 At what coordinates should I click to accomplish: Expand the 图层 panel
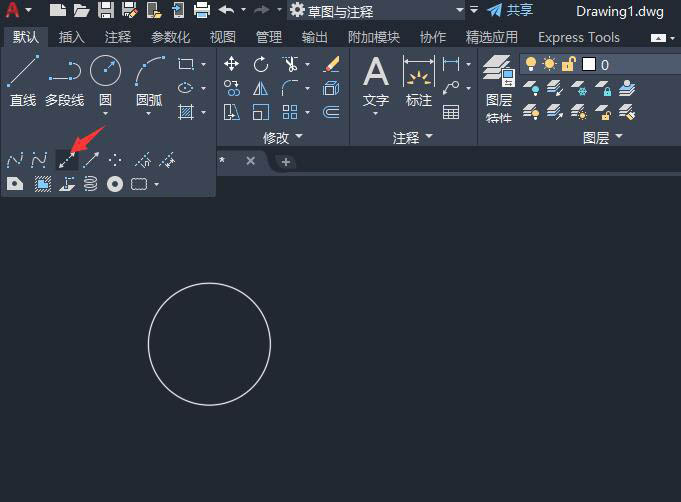[x=602, y=137]
